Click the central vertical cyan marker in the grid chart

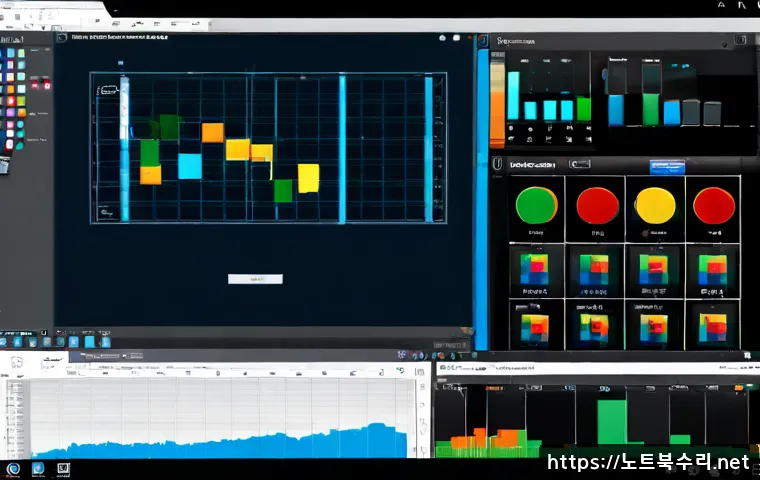tap(342, 149)
